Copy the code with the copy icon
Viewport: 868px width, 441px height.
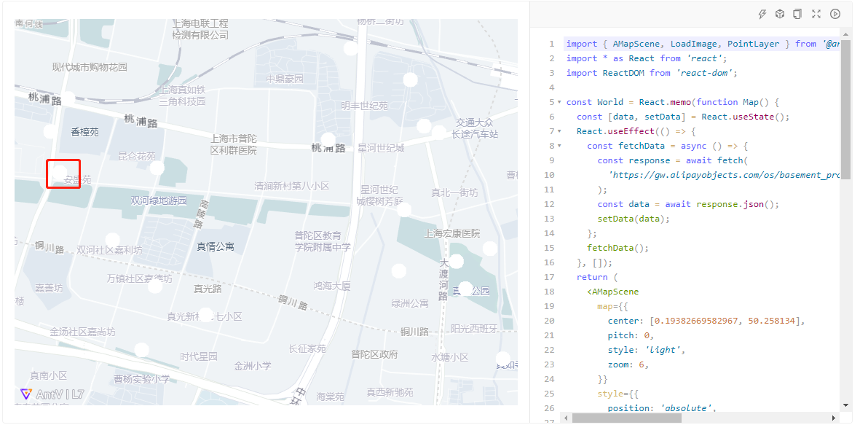(797, 15)
